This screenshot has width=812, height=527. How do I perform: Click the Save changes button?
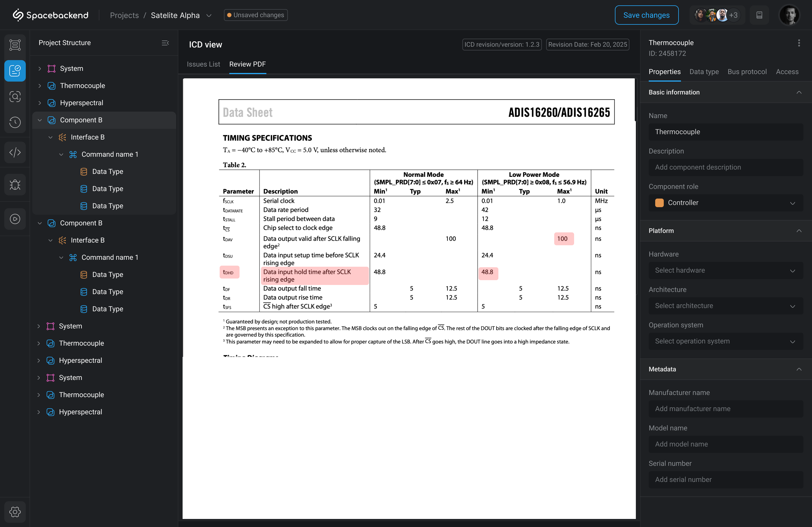click(x=646, y=15)
